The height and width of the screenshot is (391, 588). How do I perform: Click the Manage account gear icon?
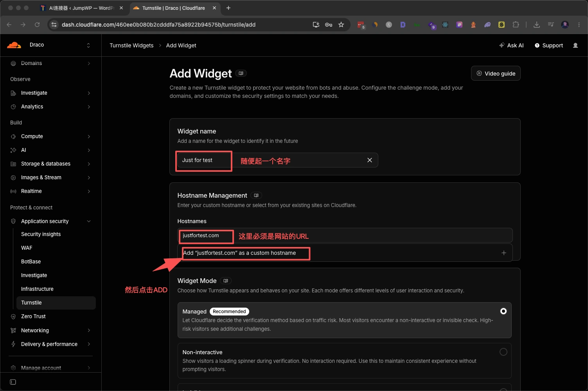[x=13, y=368]
